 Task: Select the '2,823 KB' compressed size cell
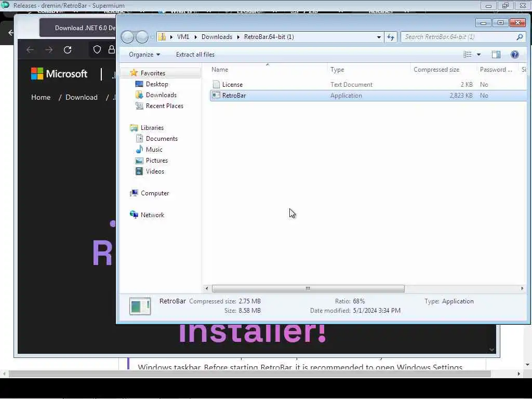click(x=461, y=96)
